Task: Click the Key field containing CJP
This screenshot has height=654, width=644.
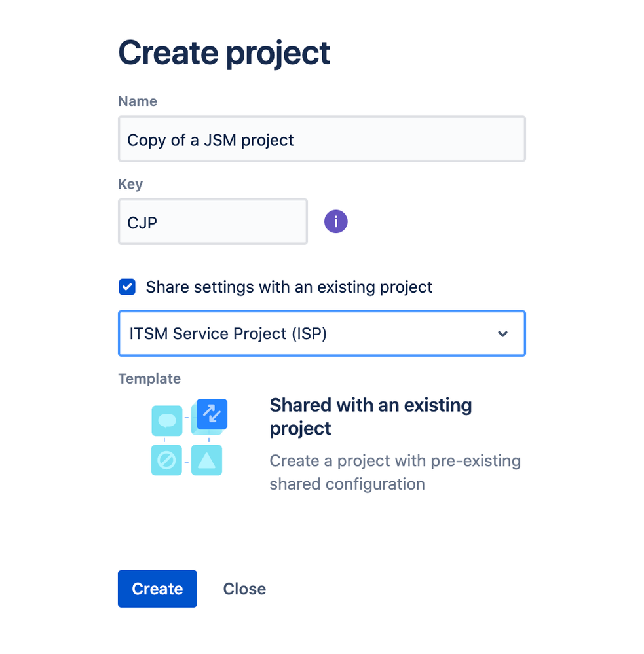Action: click(x=213, y=221)
